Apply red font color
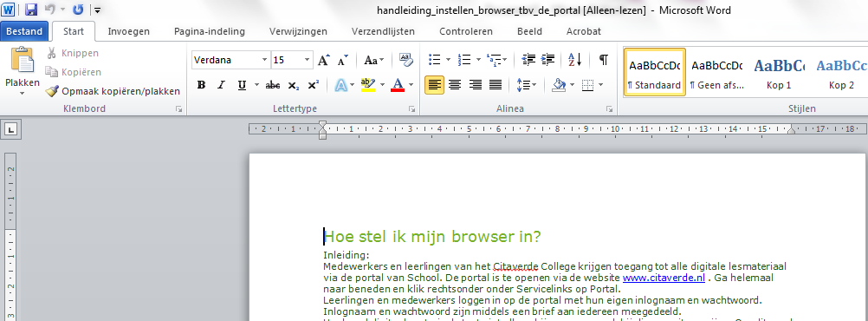Image resolution: width=868 pixels, height=321 pixels. pos(398,85)
